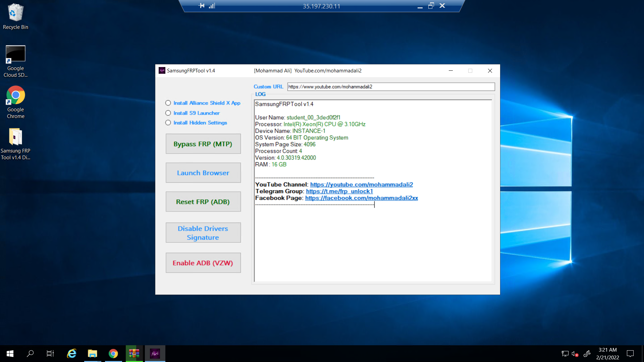This screenshot has width=644, height=362.
Task: Open the Facebook Page mohammadali2xx link
Action: coord(361,198)
